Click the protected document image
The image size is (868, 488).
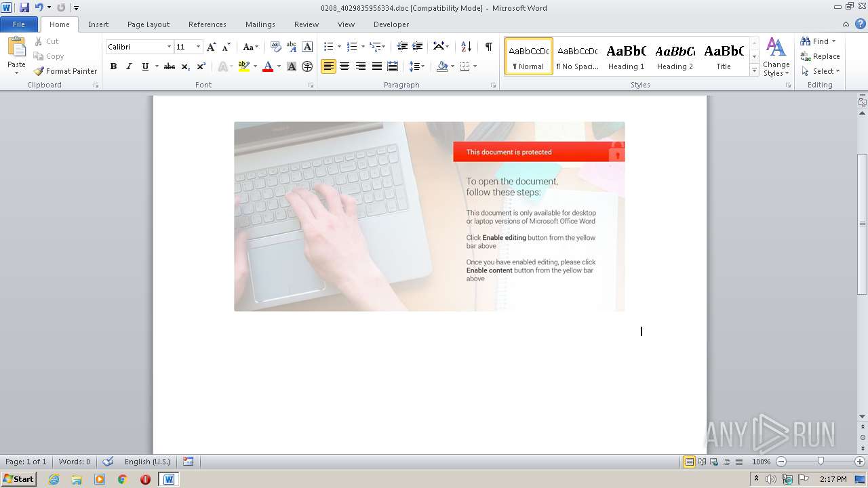click(429, 216)
